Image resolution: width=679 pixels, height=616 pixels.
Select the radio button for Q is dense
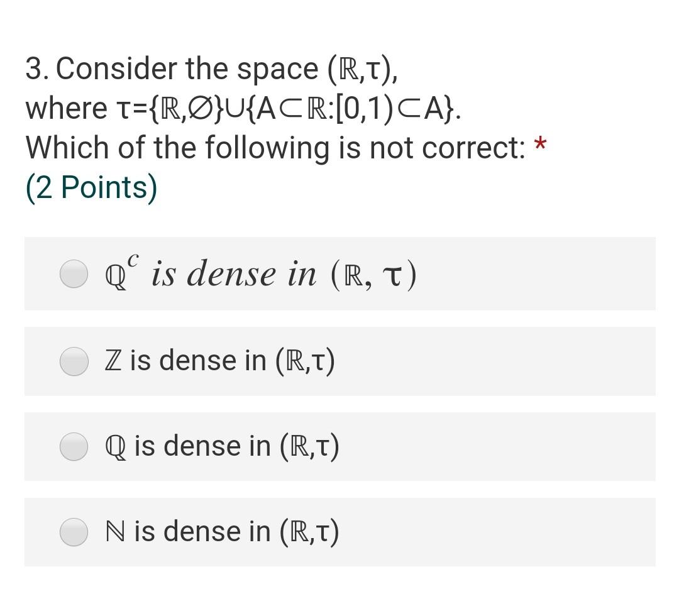click(x=74, y=446)
